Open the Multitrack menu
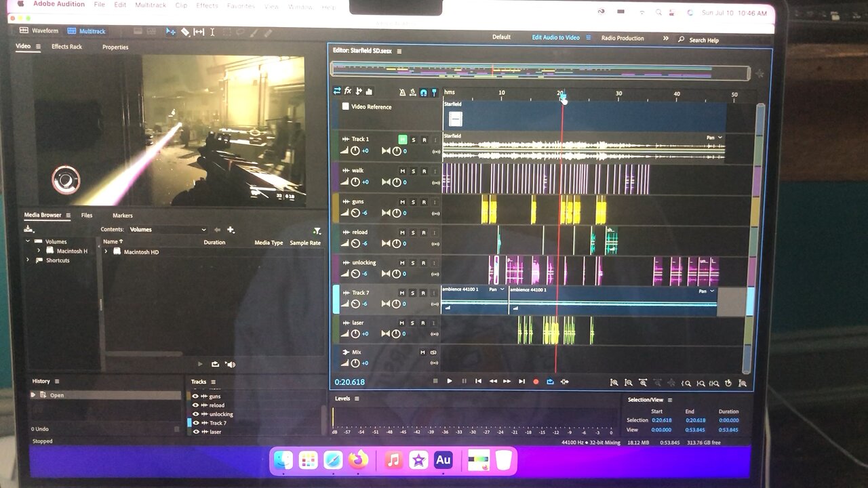 (151, 5)
